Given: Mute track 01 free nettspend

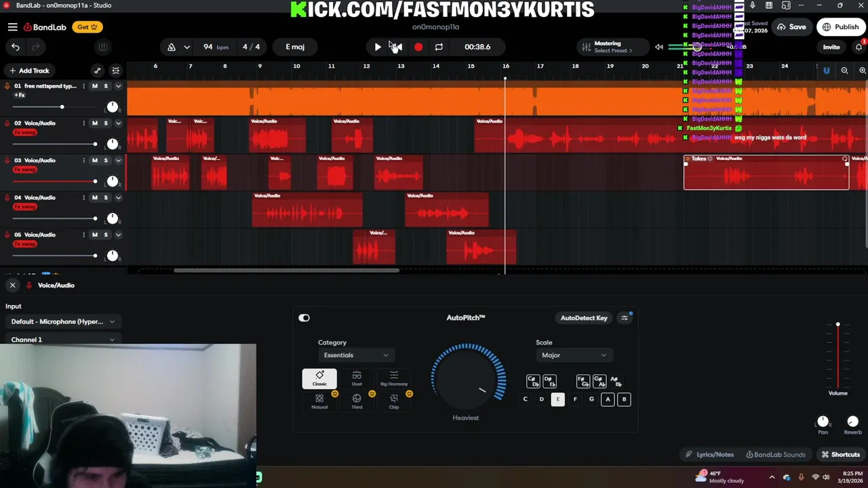Looking at the screenshot, I should pos(95,86).
